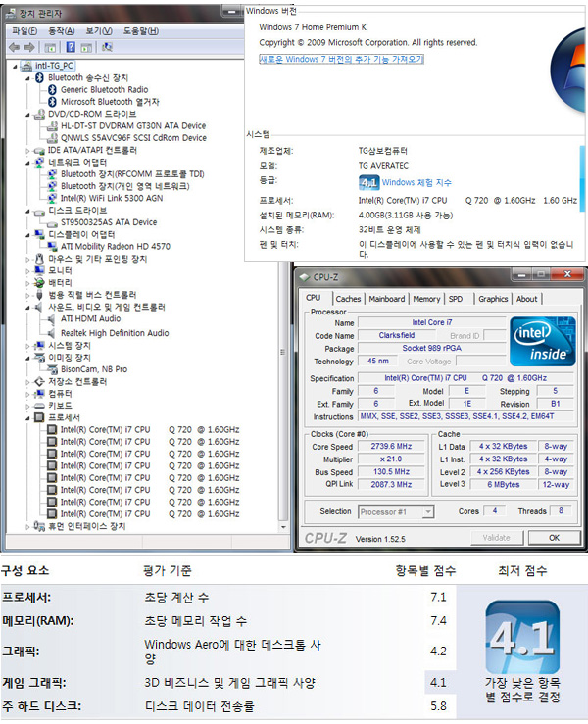Expand the IDE ATA/ATAPI 컨트롤러 category
Screen dimensions: 588x724
(x=27, y=151)
